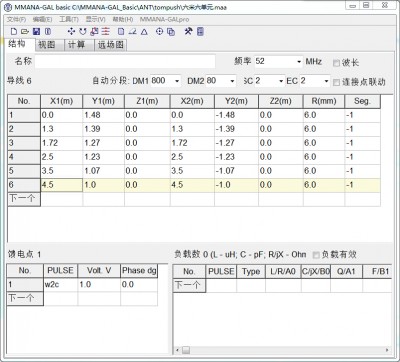Click the blank page icon in toolbar
The width and height of the screenshot is (400, 362).
tap(121, 32)
